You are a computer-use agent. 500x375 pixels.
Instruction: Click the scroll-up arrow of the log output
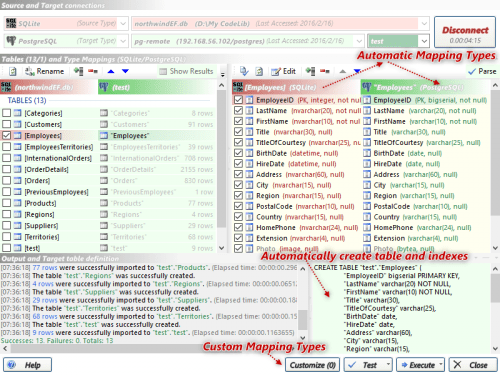click(303, 269)
